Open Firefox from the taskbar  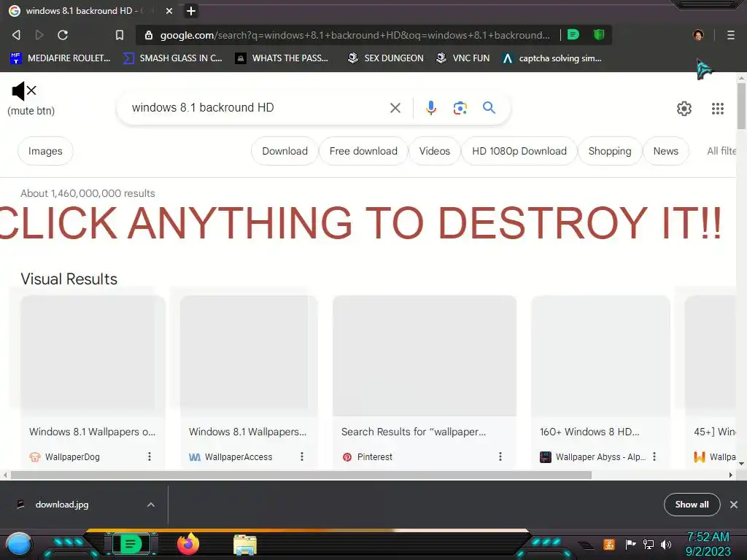click(x=188, y=544)
